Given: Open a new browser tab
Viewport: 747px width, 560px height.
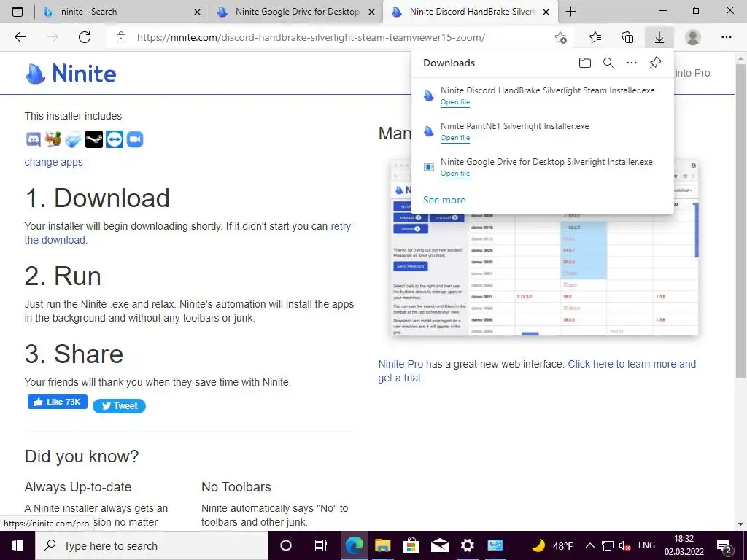Looking at the screenshot, I should [x=570, y=12].
